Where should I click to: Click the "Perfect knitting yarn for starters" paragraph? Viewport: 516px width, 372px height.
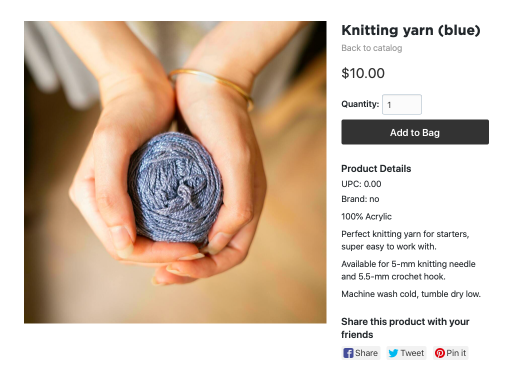coord(405,240)
